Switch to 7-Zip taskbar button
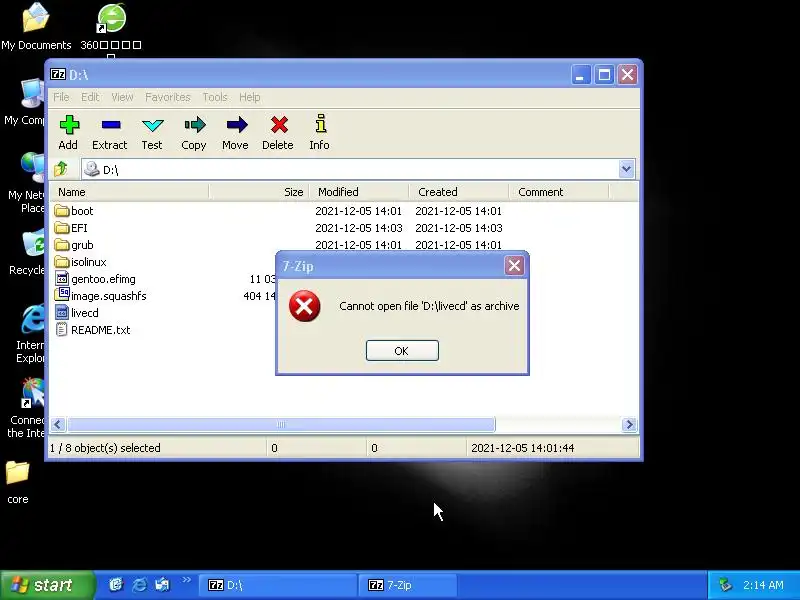This screenshot has width=800, height=600. coord(410,585)
